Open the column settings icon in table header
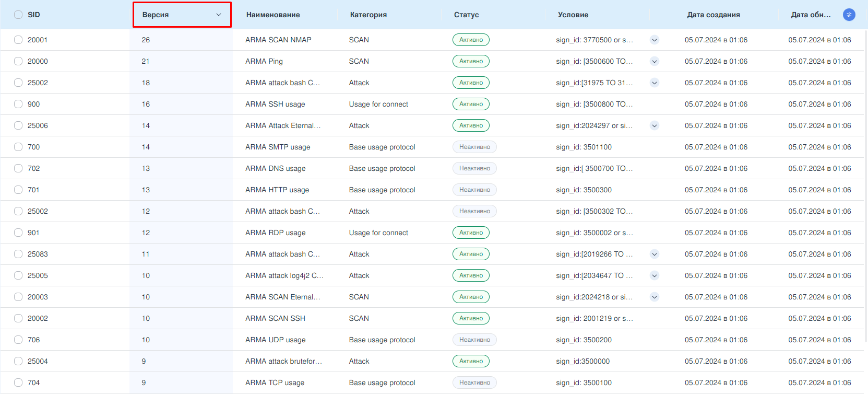 (849, 15)
